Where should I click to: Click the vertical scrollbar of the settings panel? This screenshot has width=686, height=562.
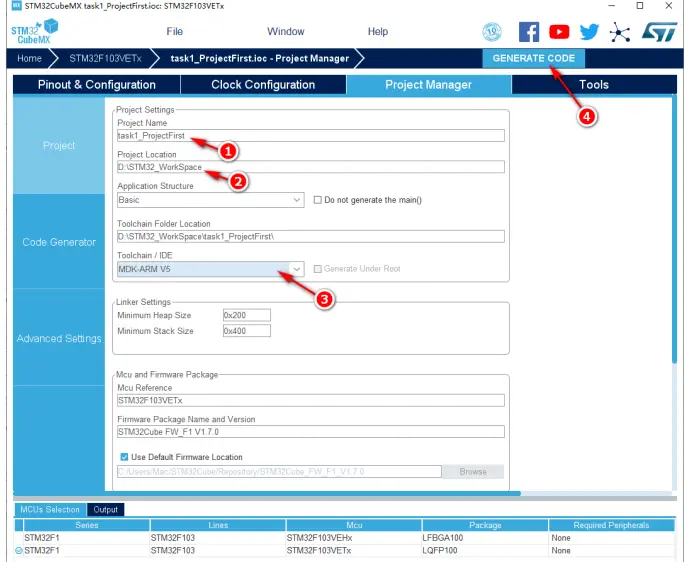674,230
